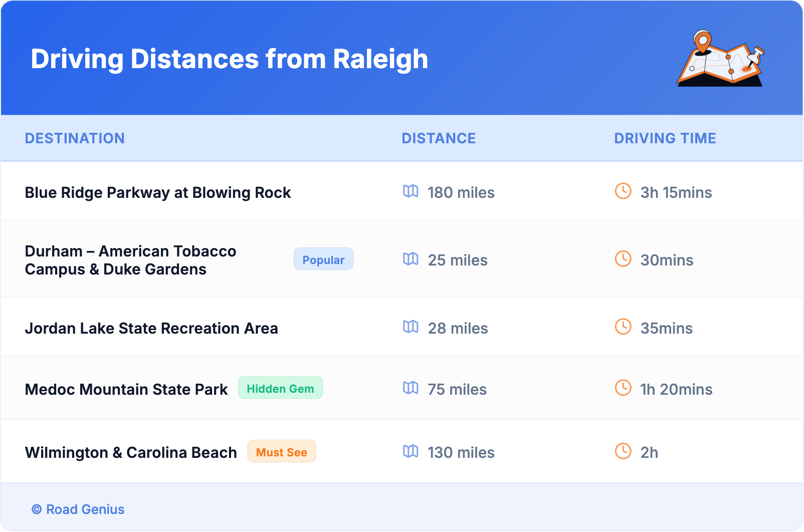Viewport: 804px width, 532px height.
Task: Click the Destination column header
Action: (75, 138)
